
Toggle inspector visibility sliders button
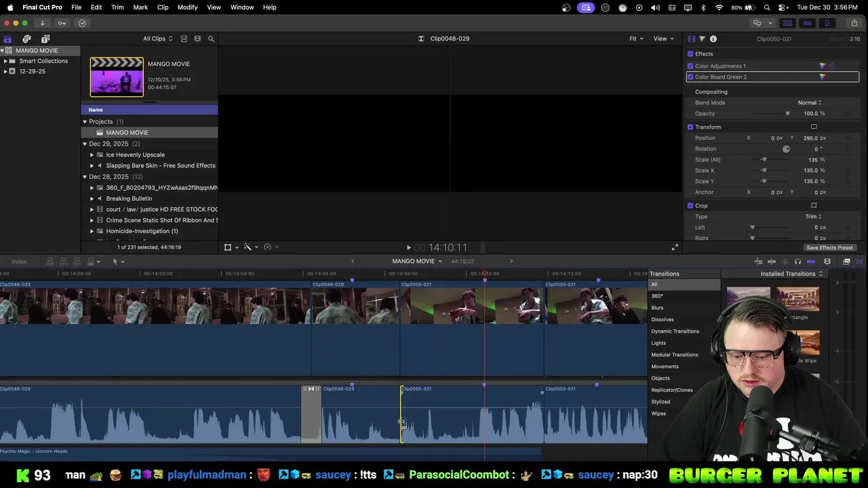coord(827,23)
